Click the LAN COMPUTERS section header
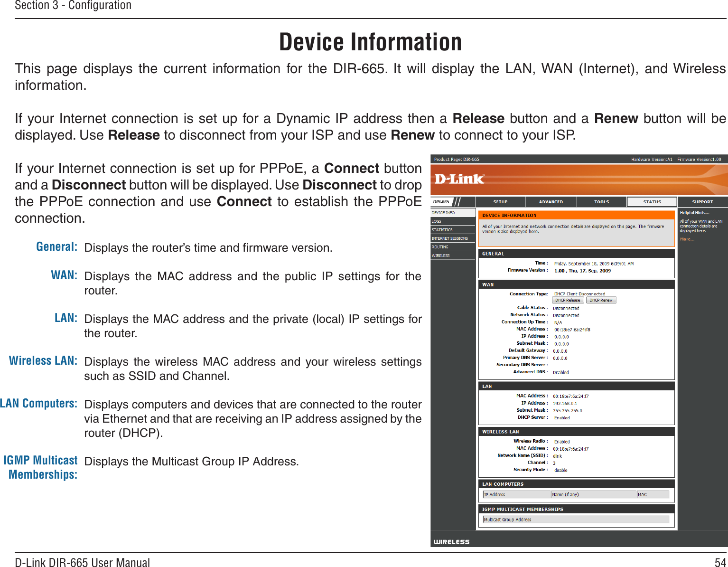Viewport: 728px width, 567px height. [x=576, y=484]
